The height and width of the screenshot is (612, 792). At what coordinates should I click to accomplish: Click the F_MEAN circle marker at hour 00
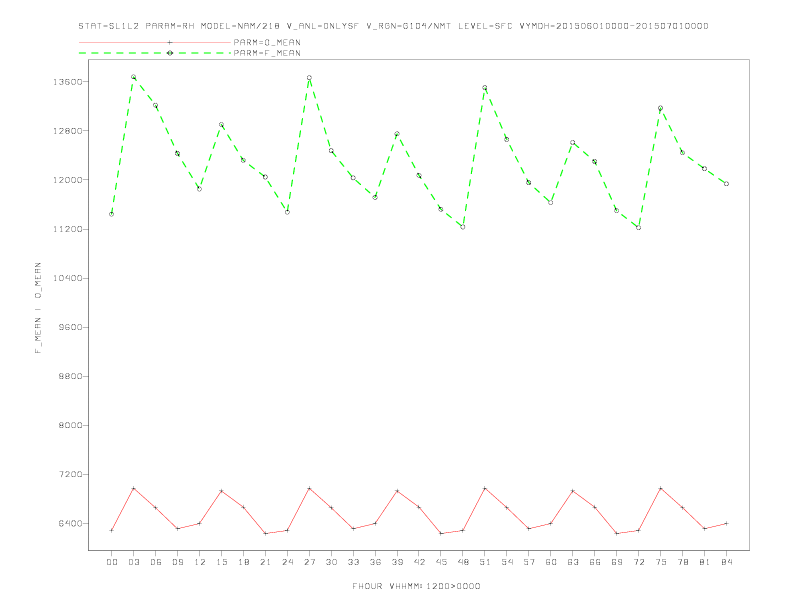(x=112, y=214)
